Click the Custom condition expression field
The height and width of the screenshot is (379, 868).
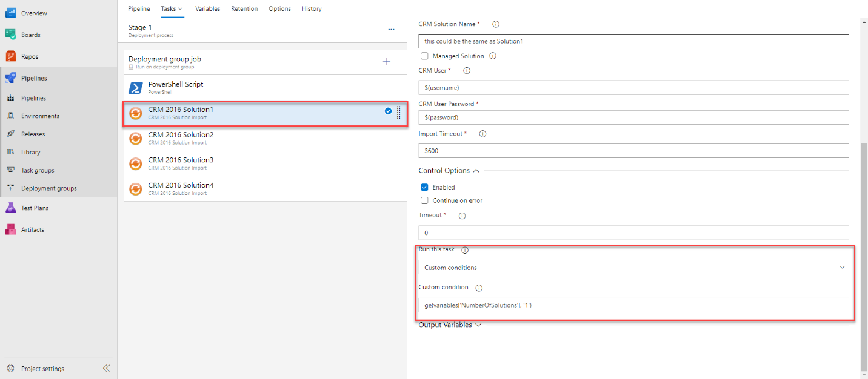633,305
